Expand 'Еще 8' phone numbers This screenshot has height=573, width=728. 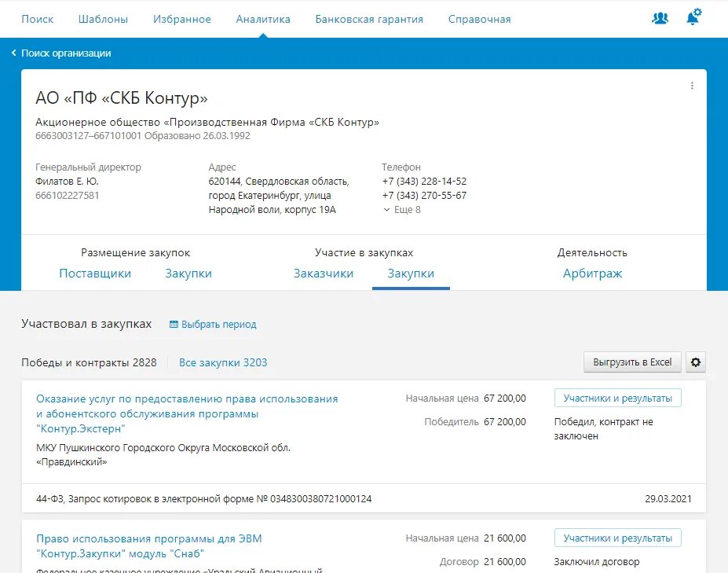click(x=402, y=210)
